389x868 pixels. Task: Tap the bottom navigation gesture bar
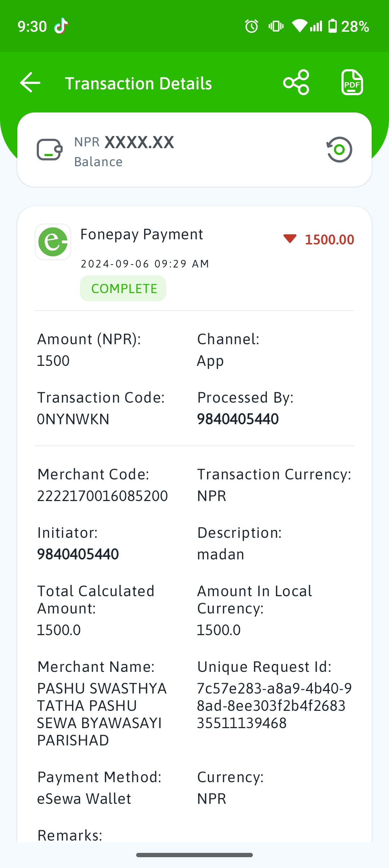(194, 855)
